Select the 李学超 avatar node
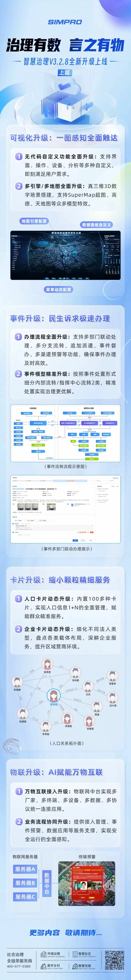 pos(46,726)
